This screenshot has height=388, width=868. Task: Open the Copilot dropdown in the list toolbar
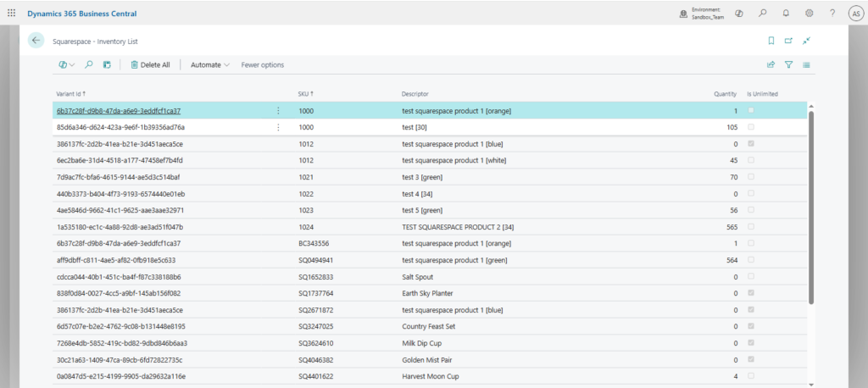pyautogui.click(x=66, y=64)
